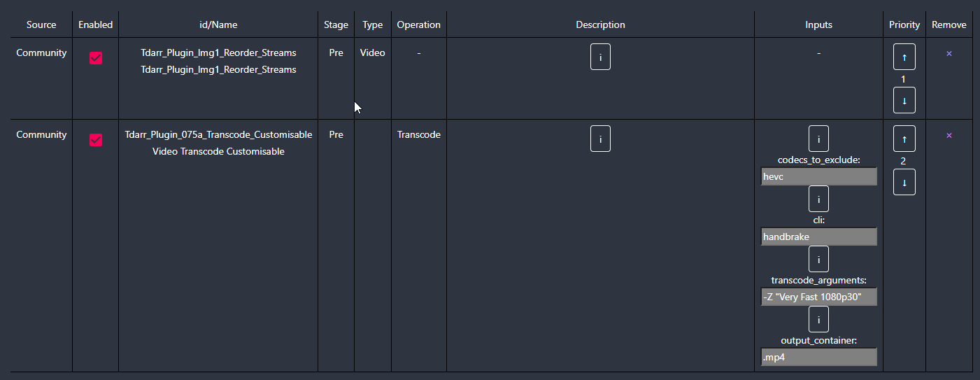Open description info for Reorder Streams plugin
The image size is (980, 380).
[600, 57]
